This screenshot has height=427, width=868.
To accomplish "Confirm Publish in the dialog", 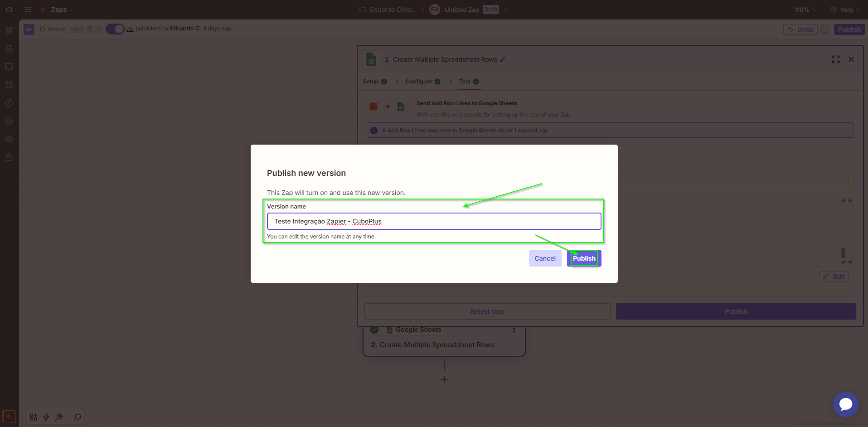I will click(x=584, y=258).
